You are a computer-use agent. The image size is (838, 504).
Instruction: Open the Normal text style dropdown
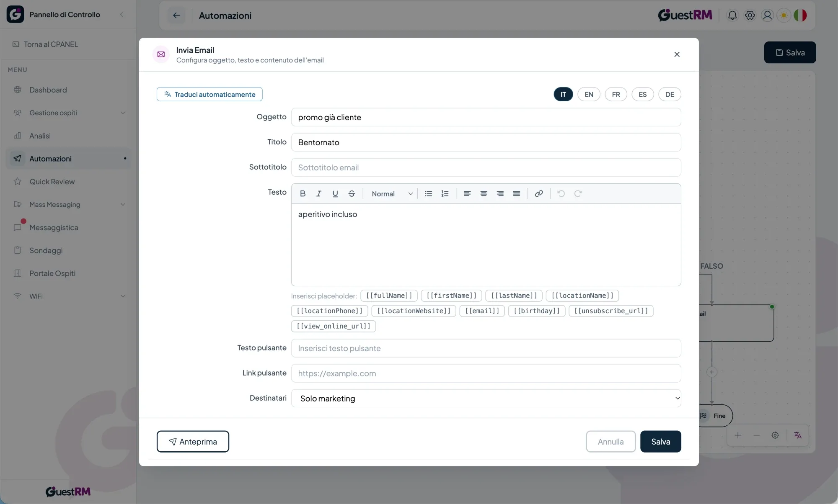point(392,193)
